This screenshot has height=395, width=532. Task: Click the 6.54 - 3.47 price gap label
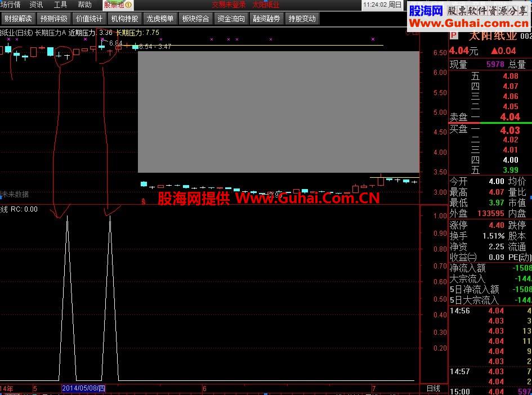click(155, 47)
